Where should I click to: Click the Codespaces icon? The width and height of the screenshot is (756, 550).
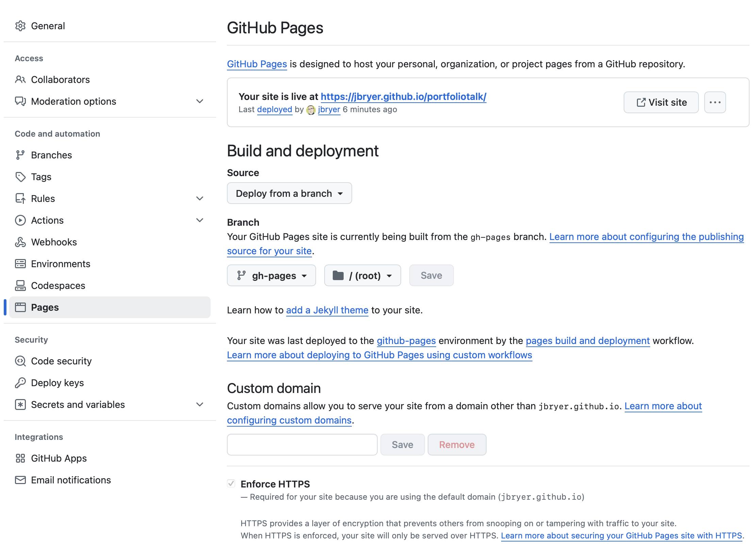pos(20,286)
